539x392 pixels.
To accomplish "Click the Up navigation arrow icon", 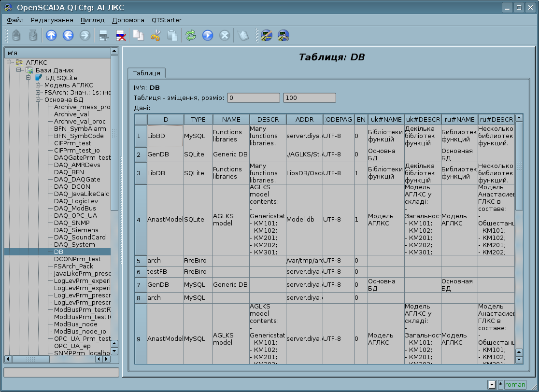I will pyautogui.click(x=51, y=35).
